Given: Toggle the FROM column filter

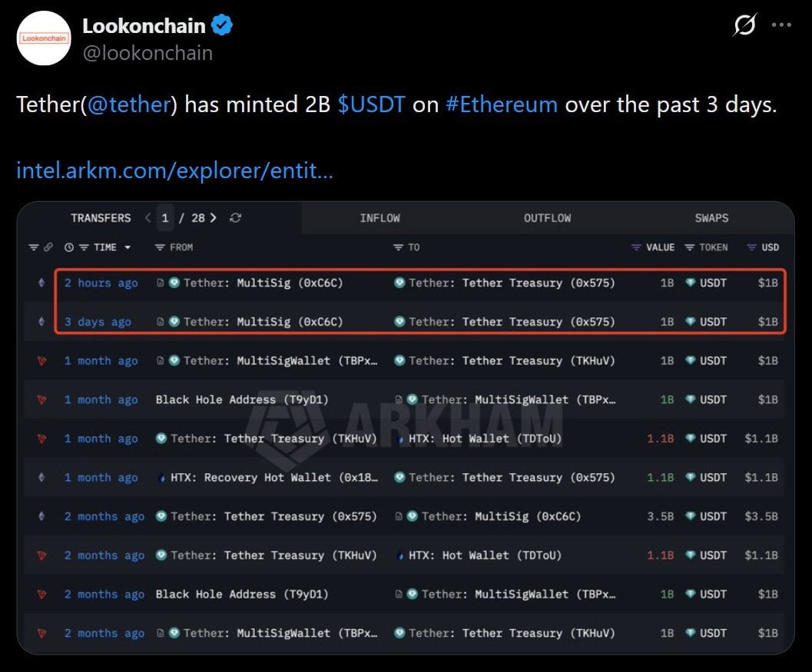Looking at the screenshot, I should click(160, 247).
